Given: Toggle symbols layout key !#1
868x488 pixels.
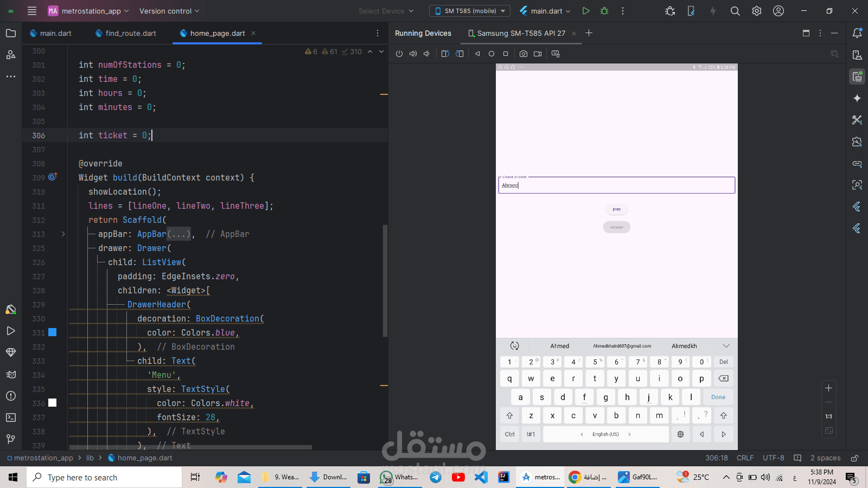Looking at the screenshot, I should click(x=531, y=434).
